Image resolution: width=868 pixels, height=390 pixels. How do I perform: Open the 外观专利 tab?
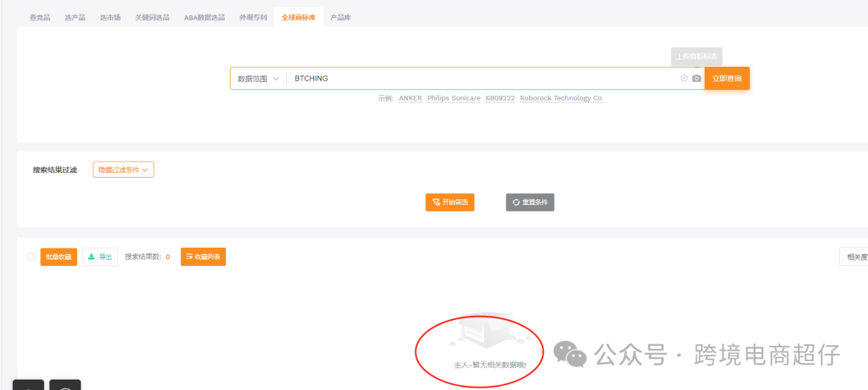coord(253,17)
